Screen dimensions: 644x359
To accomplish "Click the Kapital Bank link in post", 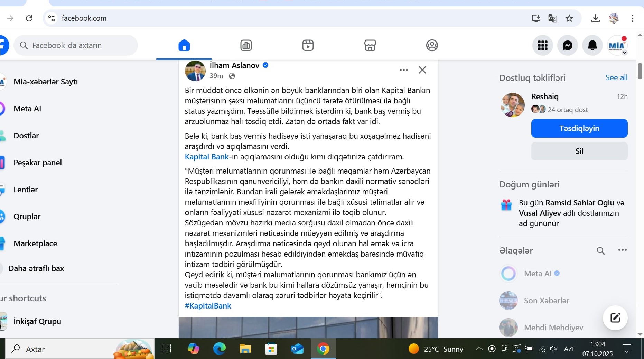I will point(207,157).
